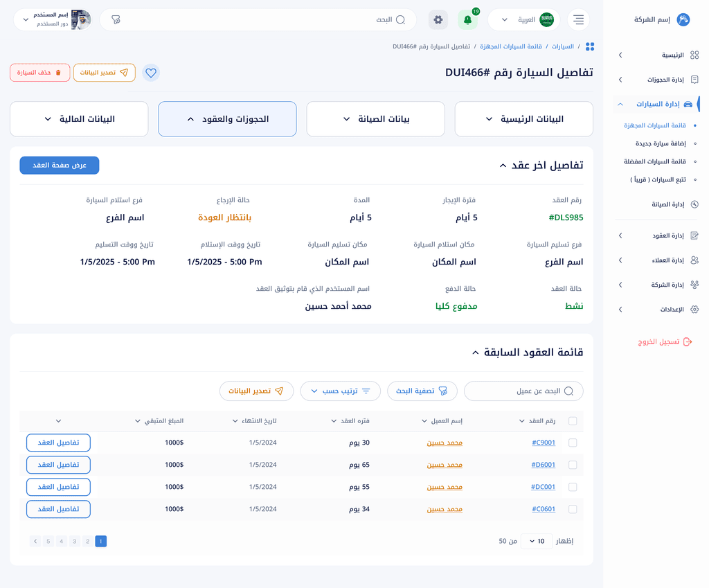Open contract link #D6001

click(x=543, y=465)
